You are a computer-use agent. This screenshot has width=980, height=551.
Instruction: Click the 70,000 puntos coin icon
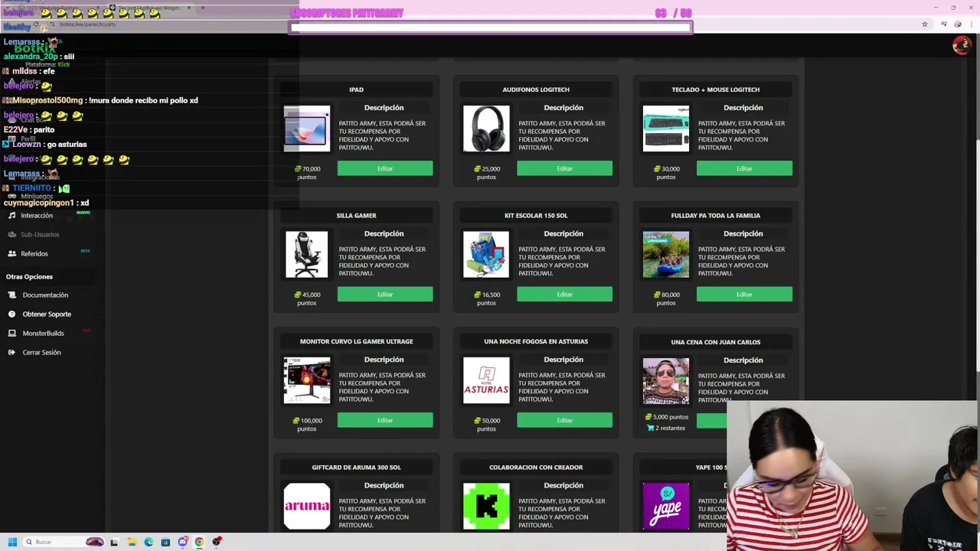click(298, 169)
